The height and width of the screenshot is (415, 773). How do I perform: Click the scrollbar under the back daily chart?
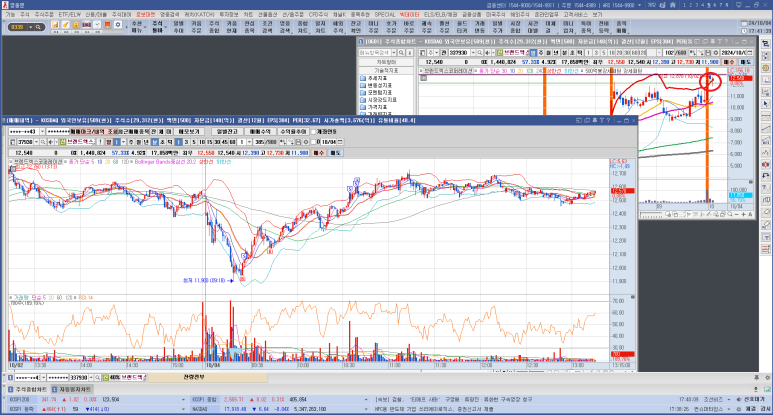pyautogui.click(x=651, y=214)
